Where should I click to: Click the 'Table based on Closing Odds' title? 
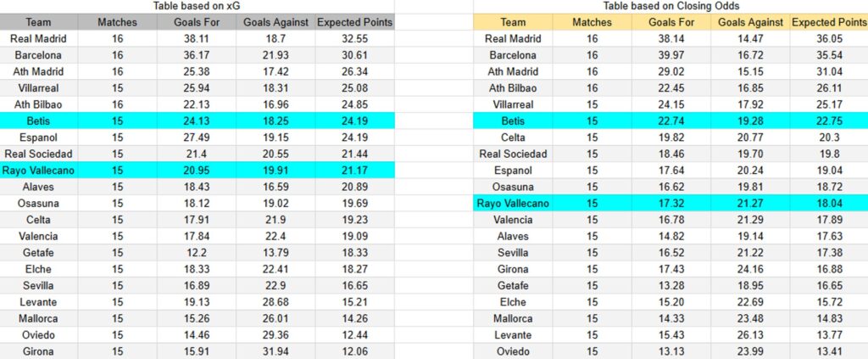tap(669, 6)
